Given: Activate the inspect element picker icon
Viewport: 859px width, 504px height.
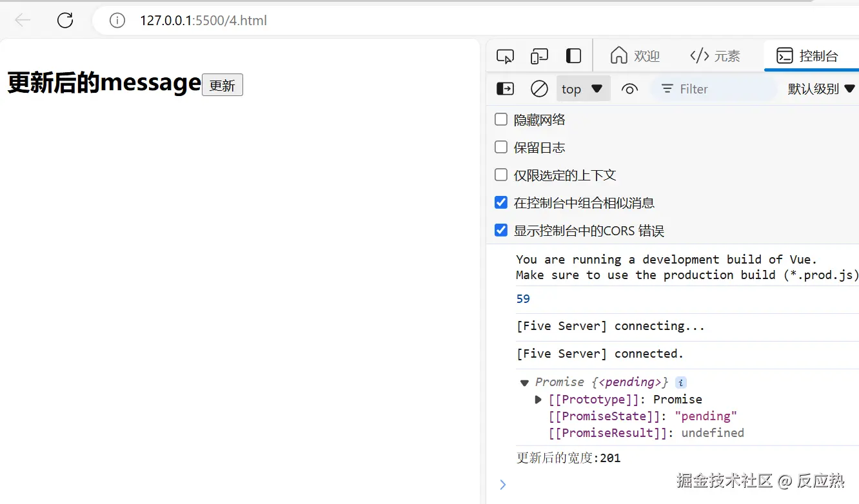Looking at the screenshot, I should click(505, 56).
